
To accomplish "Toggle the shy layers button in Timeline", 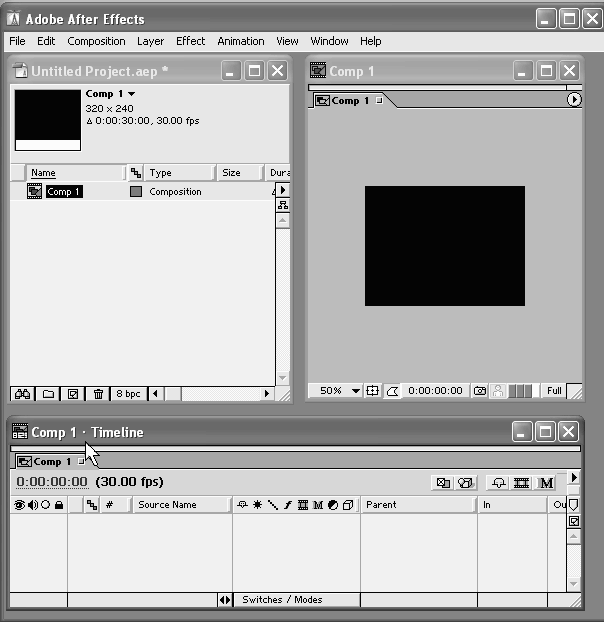I will click(x=497, y=483).
